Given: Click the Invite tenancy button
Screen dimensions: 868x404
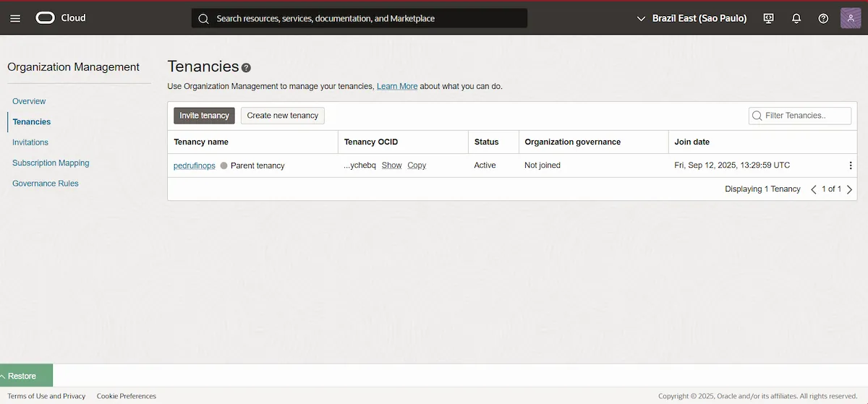Looking at the screenshot, I should click(x=204, y=116).
